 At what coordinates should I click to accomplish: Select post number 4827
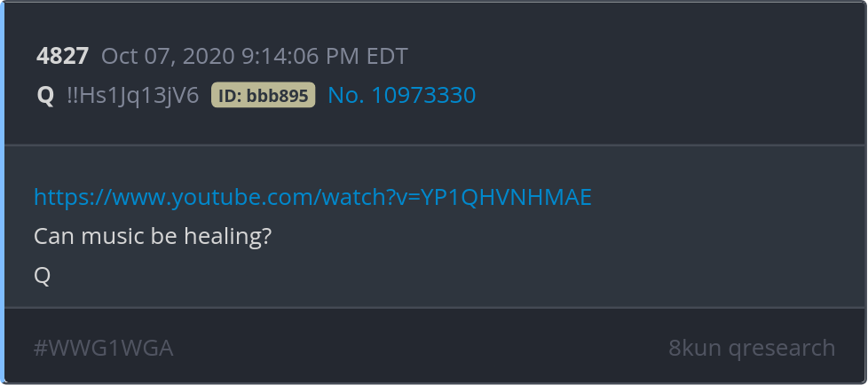62,56
